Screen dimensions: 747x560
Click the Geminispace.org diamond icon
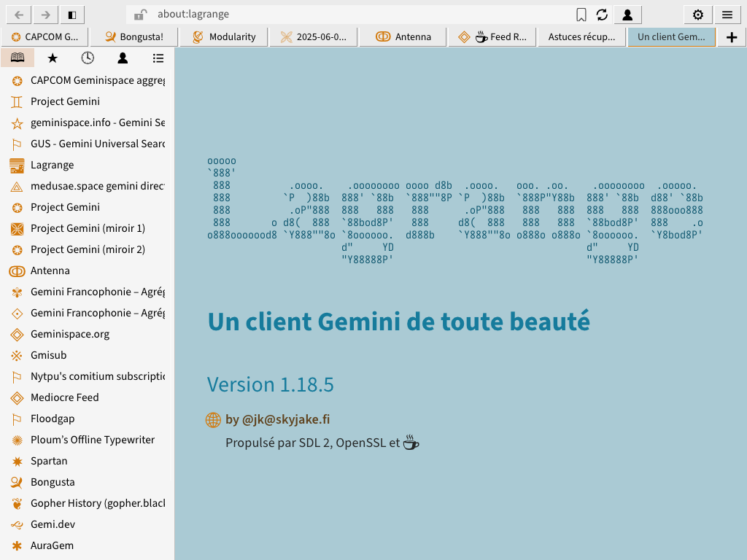18,335
